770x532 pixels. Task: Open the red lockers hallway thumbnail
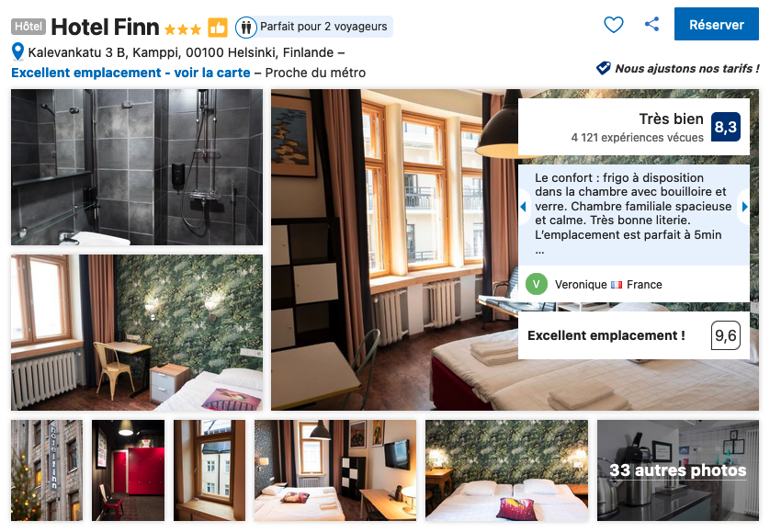128,470
